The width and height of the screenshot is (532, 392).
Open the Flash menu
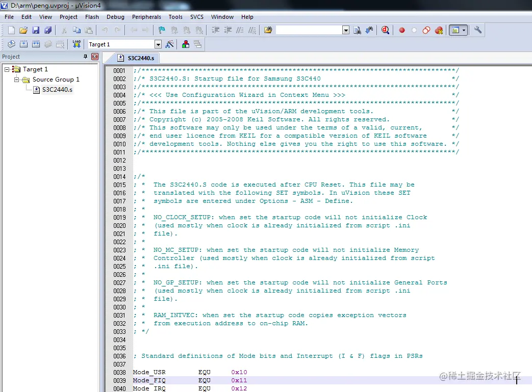coord(92,17)
